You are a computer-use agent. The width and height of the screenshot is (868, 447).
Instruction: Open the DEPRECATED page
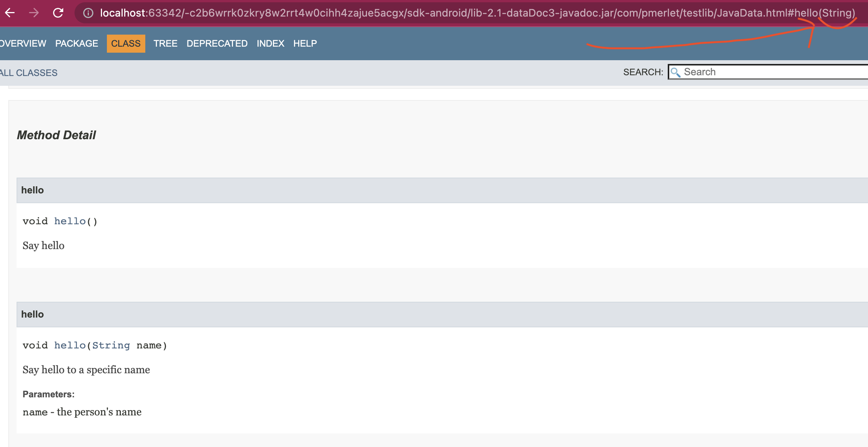[x=217, y=43]
